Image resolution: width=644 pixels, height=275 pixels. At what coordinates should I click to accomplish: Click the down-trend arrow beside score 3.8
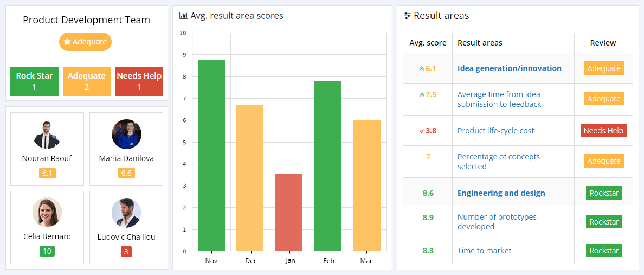[x=421, y=131]
